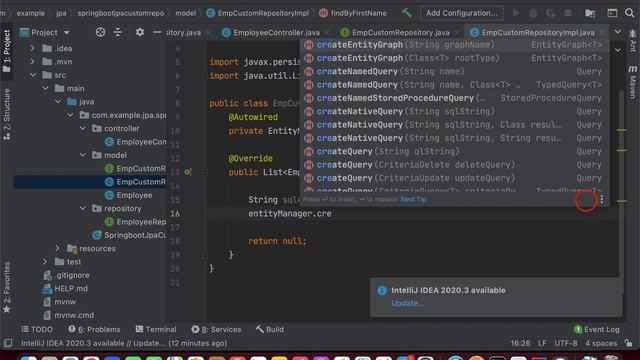Open Build tool window
Viewport: 640px width, 360px height.
click(270, 329)
